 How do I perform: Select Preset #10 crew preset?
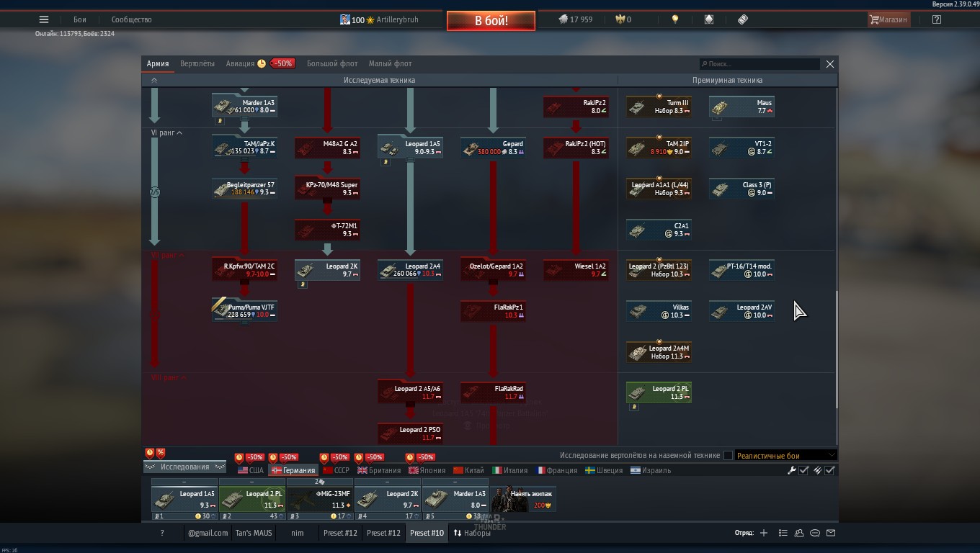coord(427,533)
